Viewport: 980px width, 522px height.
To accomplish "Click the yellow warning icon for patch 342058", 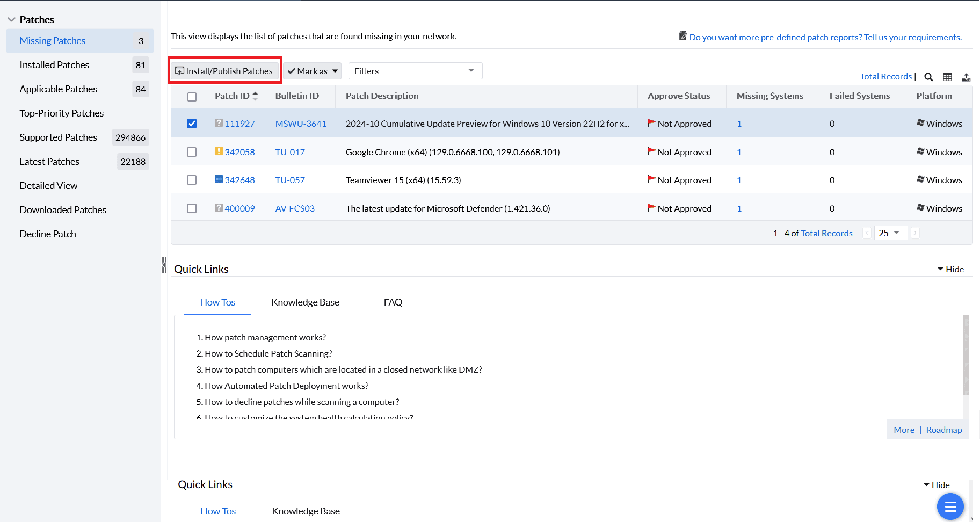I will click(219, 151).
